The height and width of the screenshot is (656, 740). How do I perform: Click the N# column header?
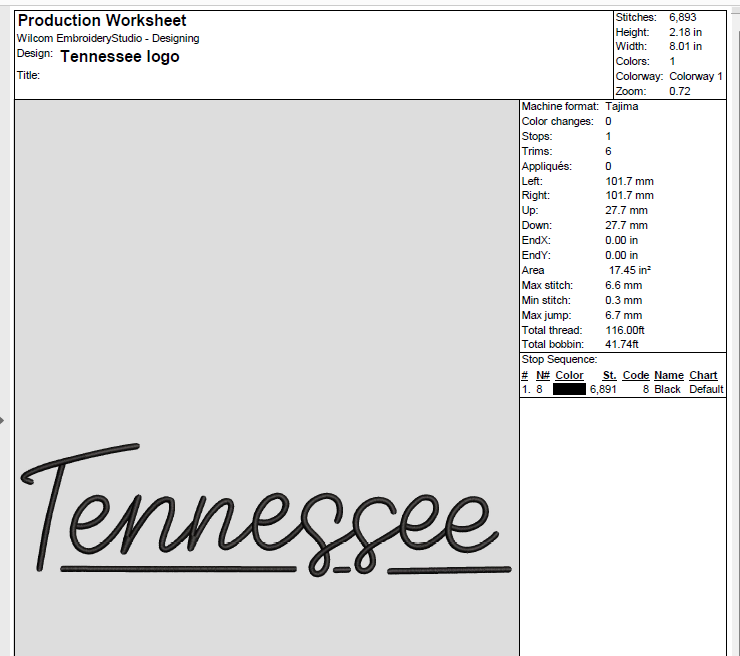543,375
